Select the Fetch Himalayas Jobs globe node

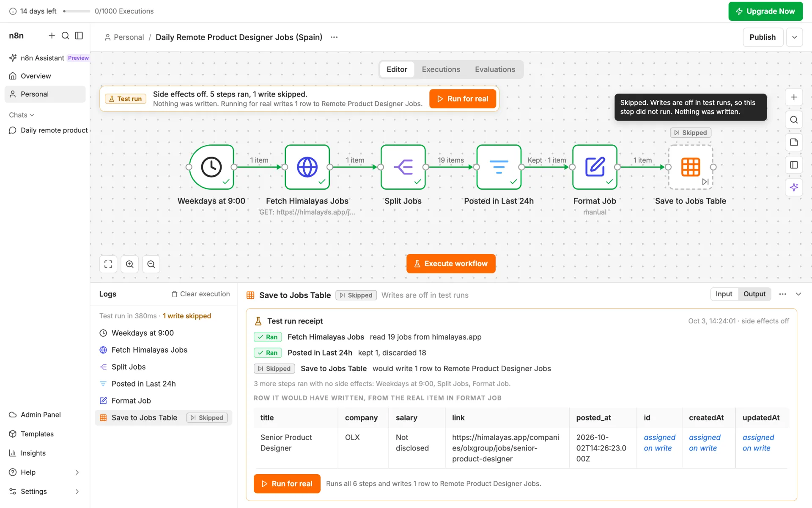pos(307,167)
